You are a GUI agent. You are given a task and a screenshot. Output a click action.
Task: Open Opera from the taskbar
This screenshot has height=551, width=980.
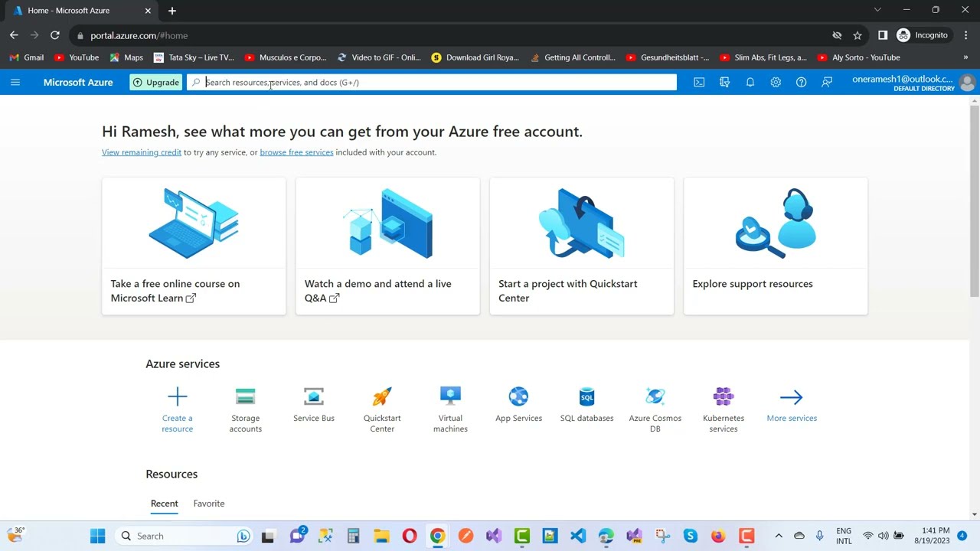coord(410,536)
